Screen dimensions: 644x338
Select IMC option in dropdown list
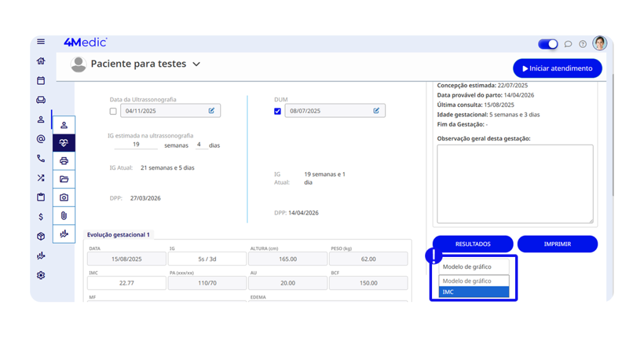pyautogui.click(x=474, y=292)
